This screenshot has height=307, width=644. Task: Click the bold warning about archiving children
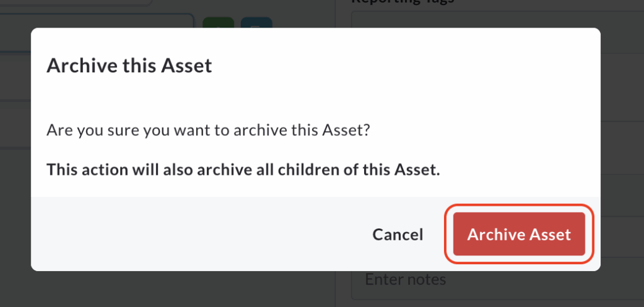243,170
